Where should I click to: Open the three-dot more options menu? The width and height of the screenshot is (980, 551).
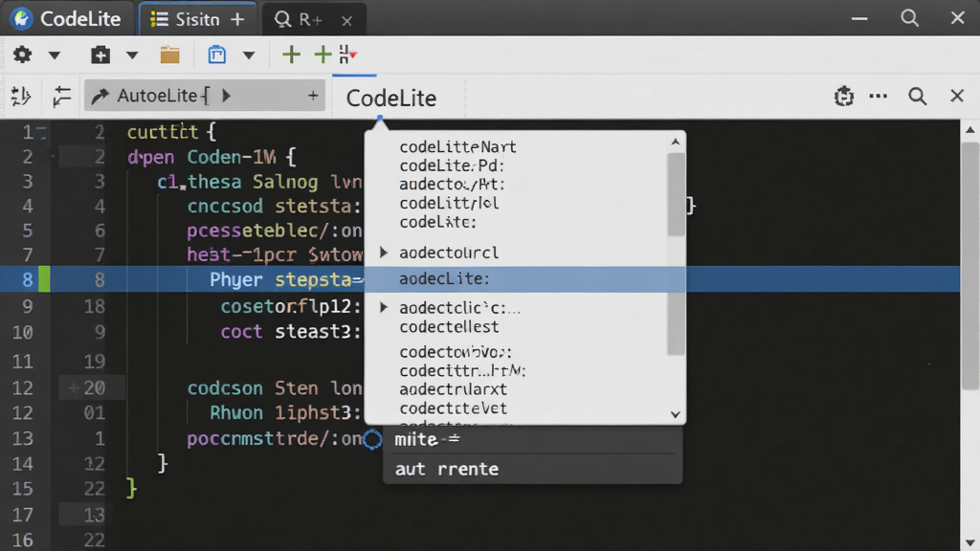click(879, 97)
